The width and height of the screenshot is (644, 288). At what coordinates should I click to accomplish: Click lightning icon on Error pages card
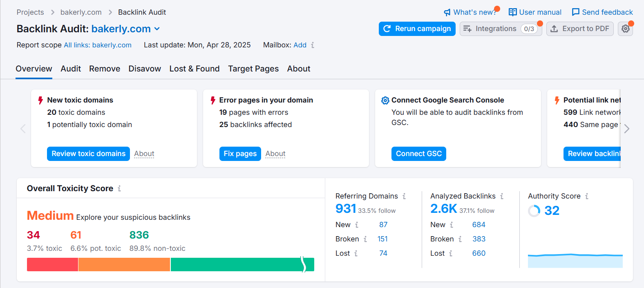[x=213, y=100]
